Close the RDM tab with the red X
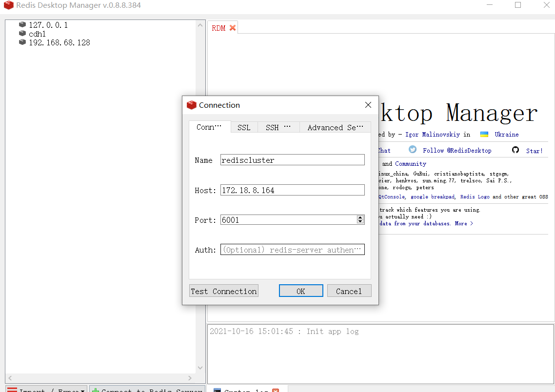 (233, 28)
